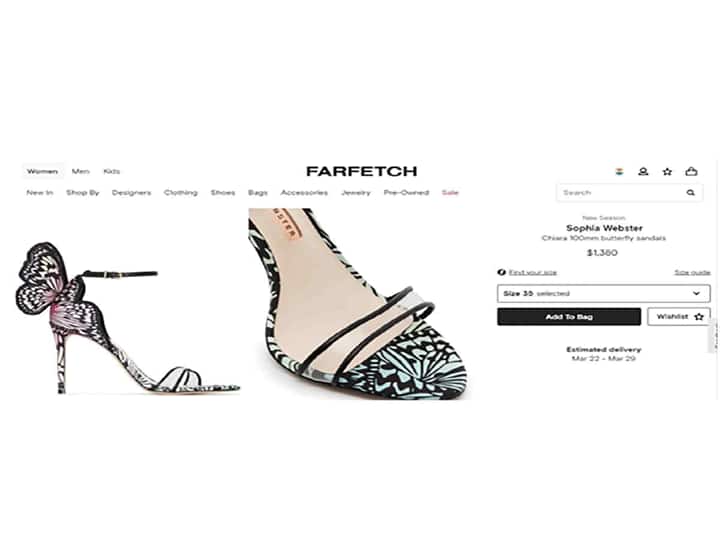Change region via the flag icon
720x540 pixels.
tap(619, 172)
